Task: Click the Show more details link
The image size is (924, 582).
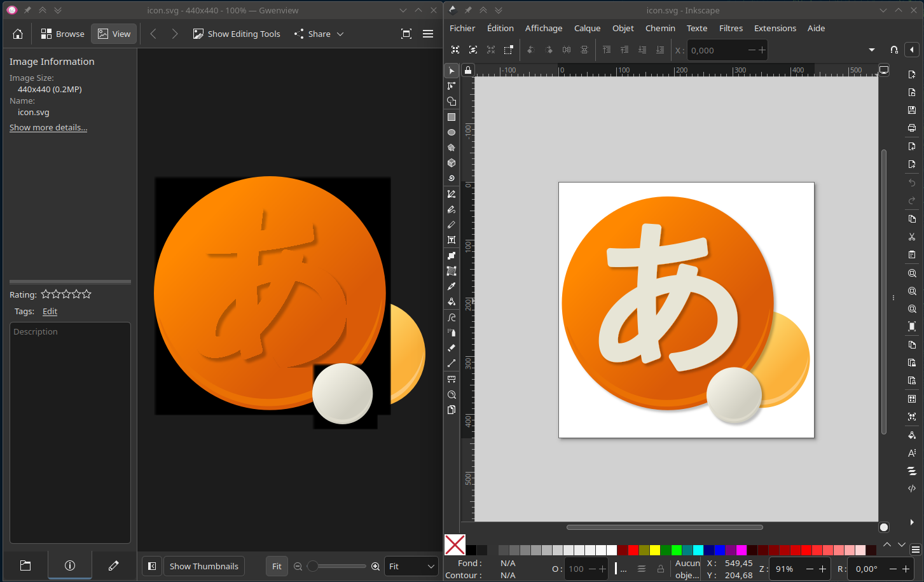Action: click(x=48, y=127)
